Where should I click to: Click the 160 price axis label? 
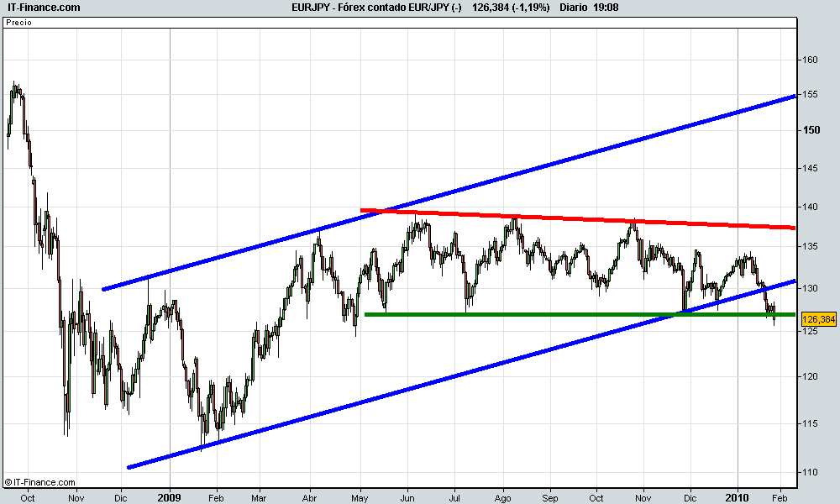coord(811,60)
